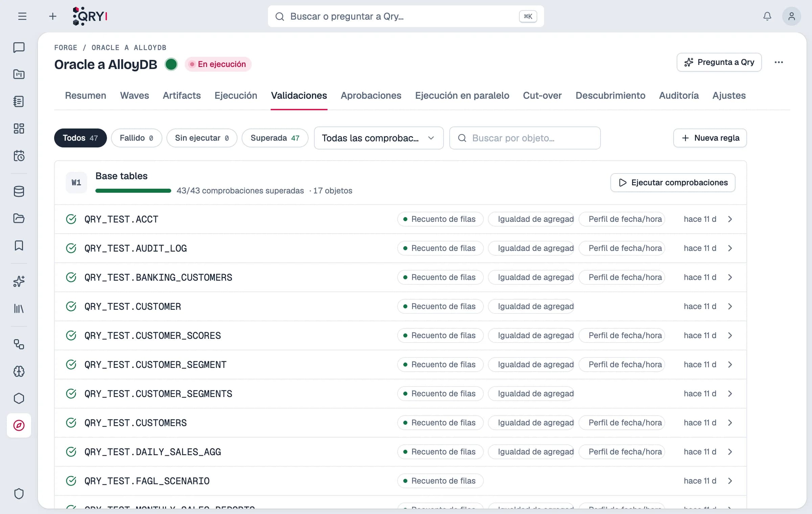
Task: Open the database sidebar icon
Action: point(19,191)
